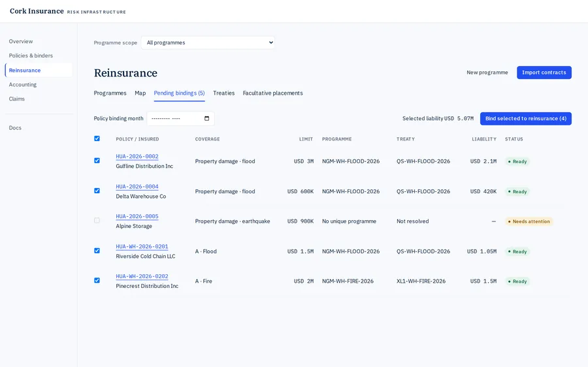Open the Programme scope dropdown
The width and height of the screenshot is (588, 367).
[x=208, y=42]
